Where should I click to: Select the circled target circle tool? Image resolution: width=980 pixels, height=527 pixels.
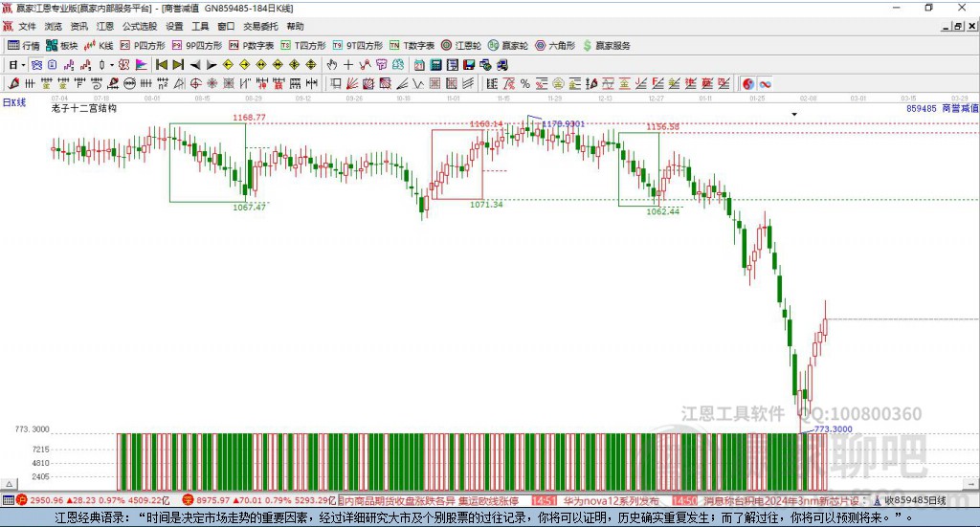coord(195,83)
